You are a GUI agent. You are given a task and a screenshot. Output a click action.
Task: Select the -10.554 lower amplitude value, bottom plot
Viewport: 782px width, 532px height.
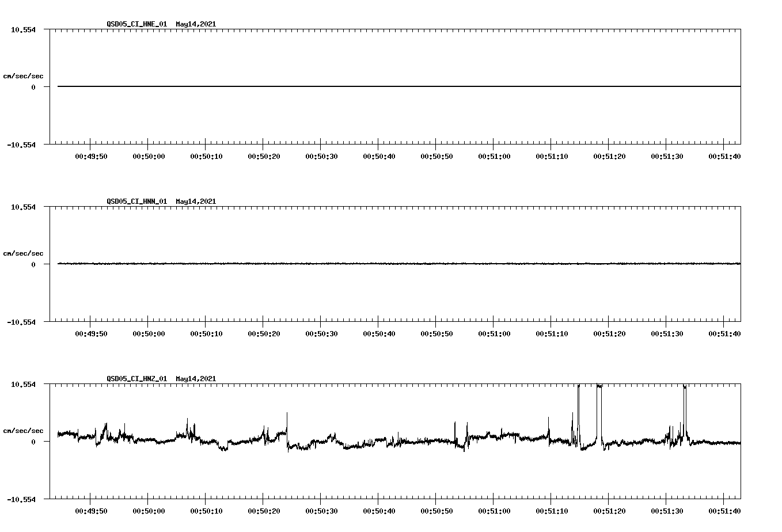click(21, 500)
